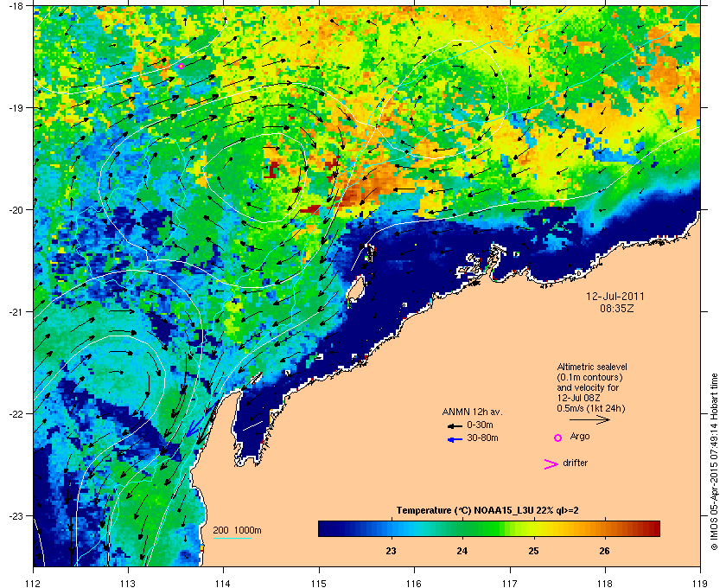Click the color bar value 25
The image size is (726, 588).
tap(534, 551)
